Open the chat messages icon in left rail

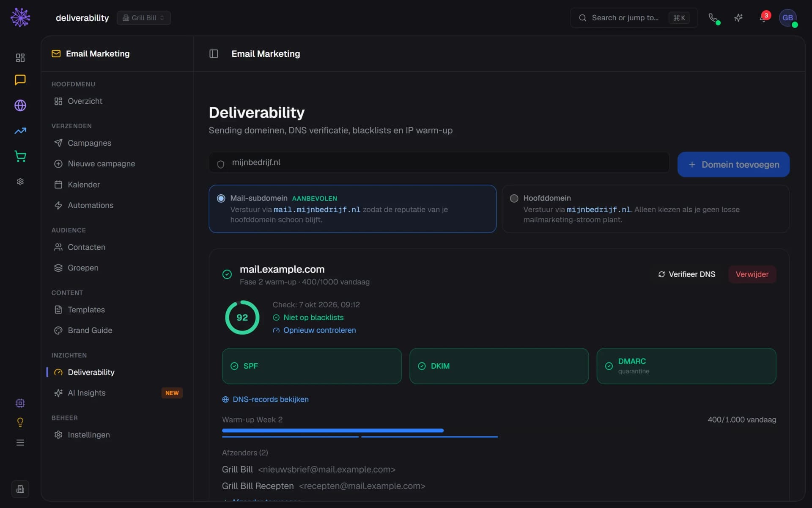click(x=20, y=80)
